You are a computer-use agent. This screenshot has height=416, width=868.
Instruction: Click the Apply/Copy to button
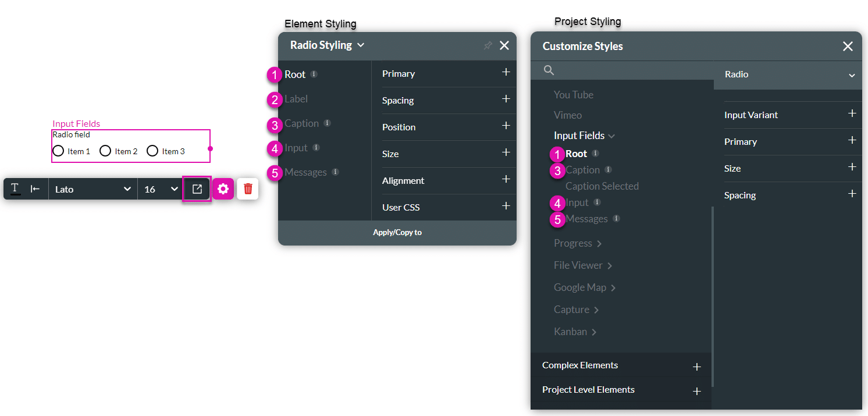pyautogui.click(x=397, y=232)
